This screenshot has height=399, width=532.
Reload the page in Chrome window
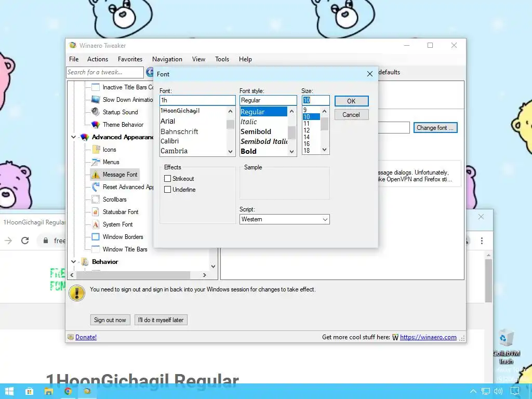(x=25, y=241)
